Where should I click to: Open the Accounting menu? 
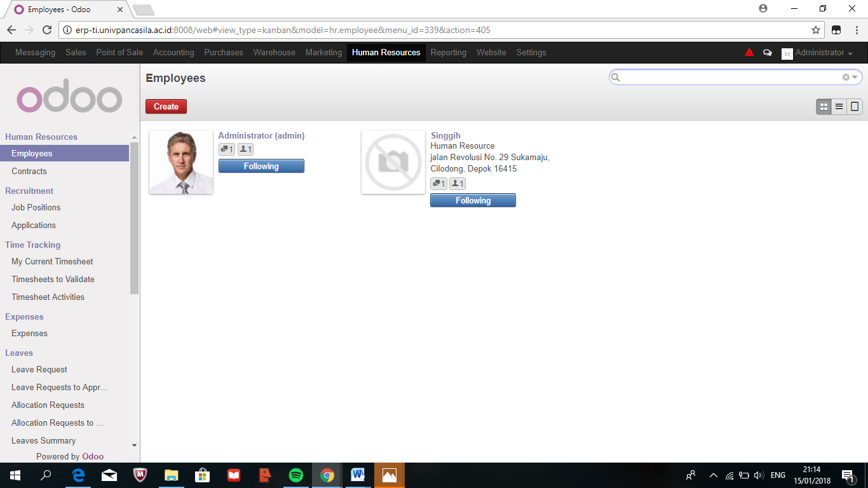click(173, 53)
